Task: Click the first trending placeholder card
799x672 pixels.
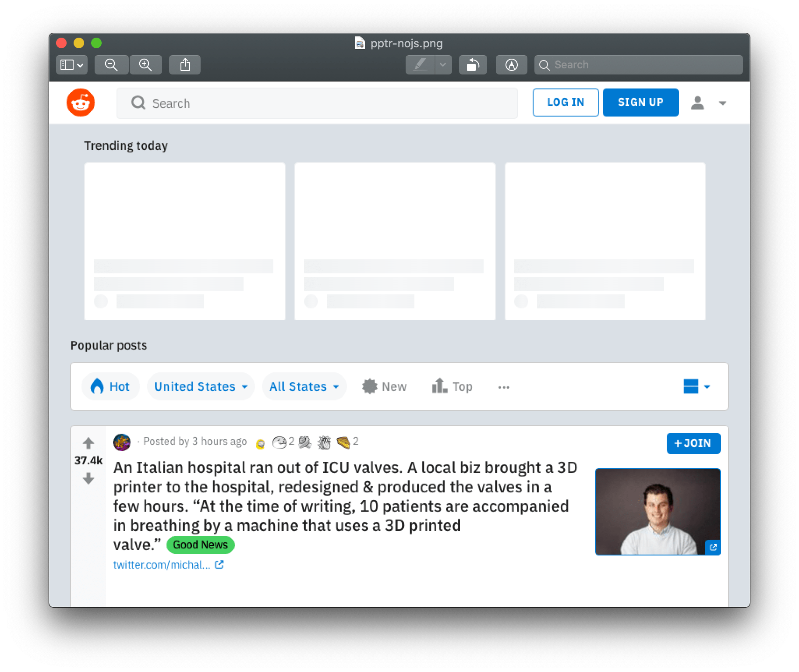Action: 185,241
